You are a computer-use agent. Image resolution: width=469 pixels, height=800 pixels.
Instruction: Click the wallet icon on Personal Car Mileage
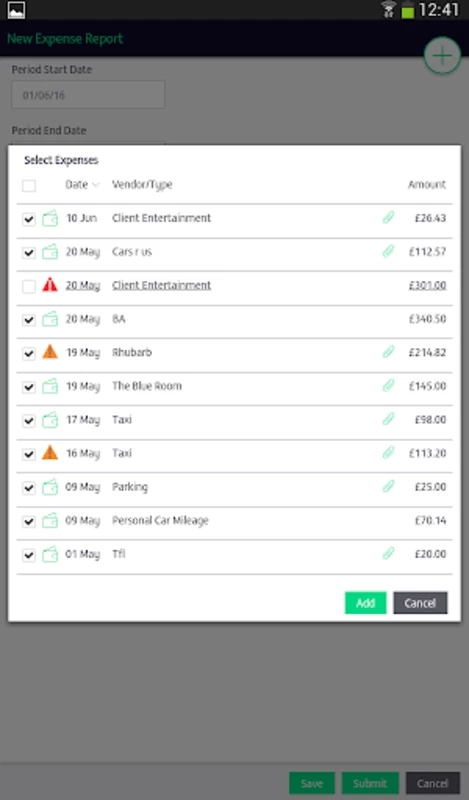[50, 521]
